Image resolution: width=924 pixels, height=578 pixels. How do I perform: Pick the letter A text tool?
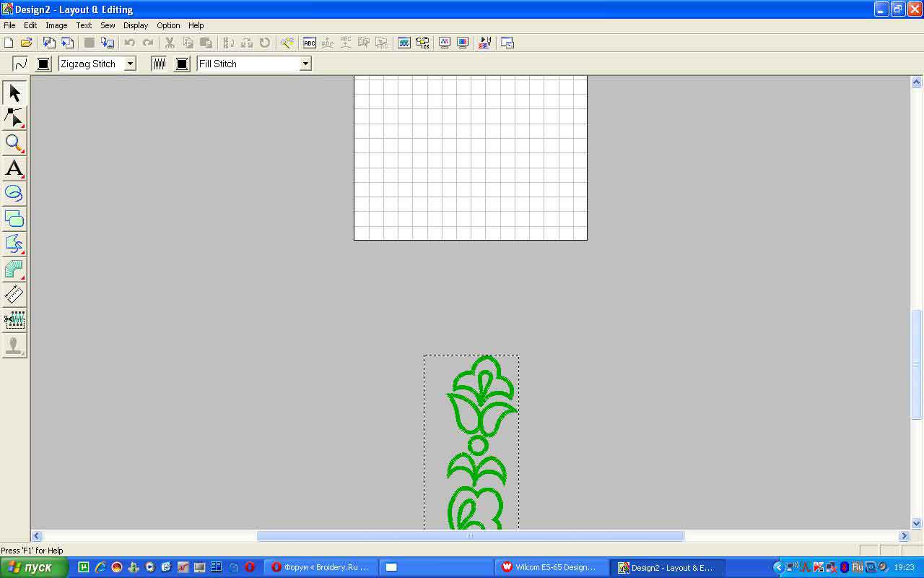point(14,168)
